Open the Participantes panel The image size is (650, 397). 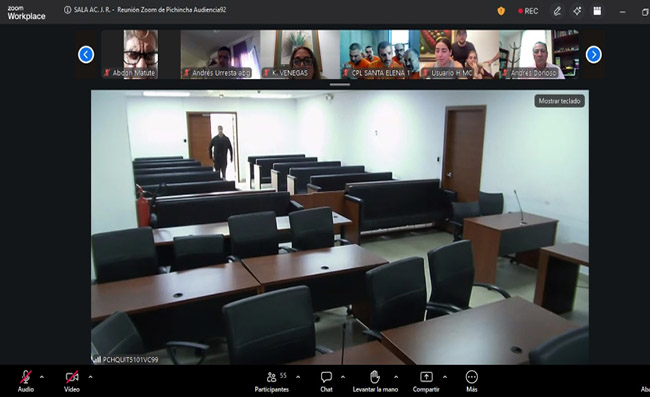pos(272,381)
